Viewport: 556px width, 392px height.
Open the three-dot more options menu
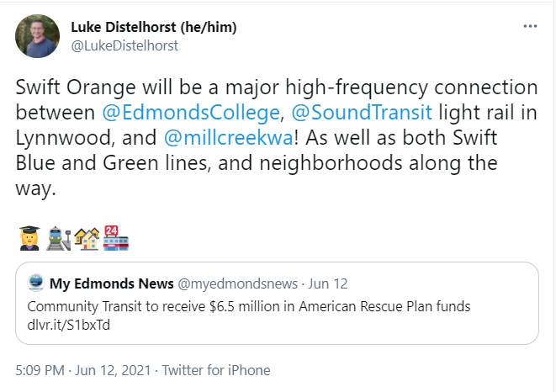530,26
